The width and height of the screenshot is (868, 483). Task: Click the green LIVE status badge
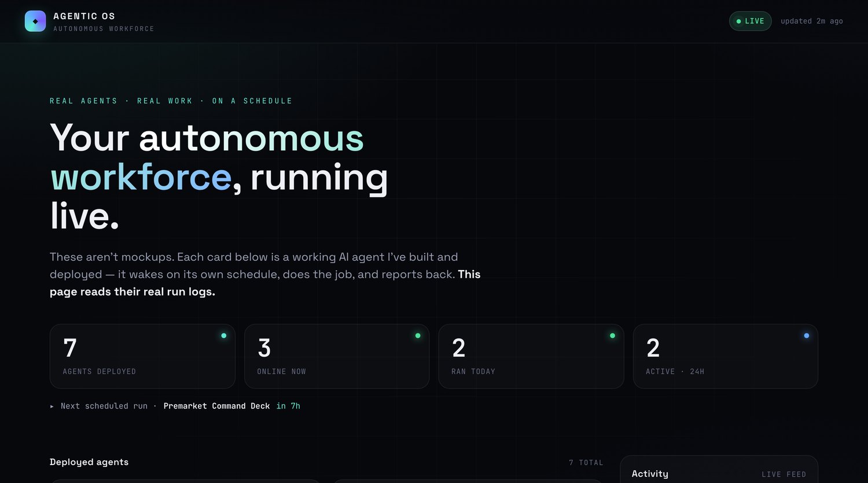pyautogui.click(x=750, y=21)
